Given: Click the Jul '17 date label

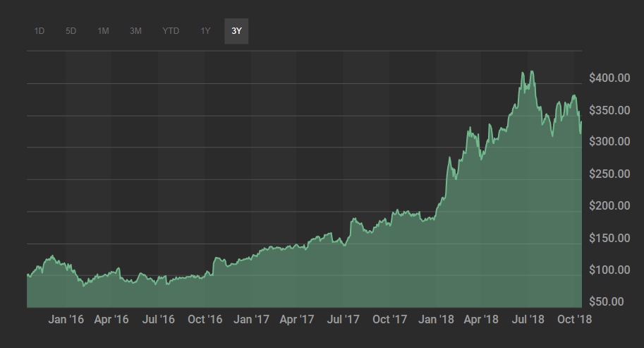Looking at the screenshot, I should (344, 320).
